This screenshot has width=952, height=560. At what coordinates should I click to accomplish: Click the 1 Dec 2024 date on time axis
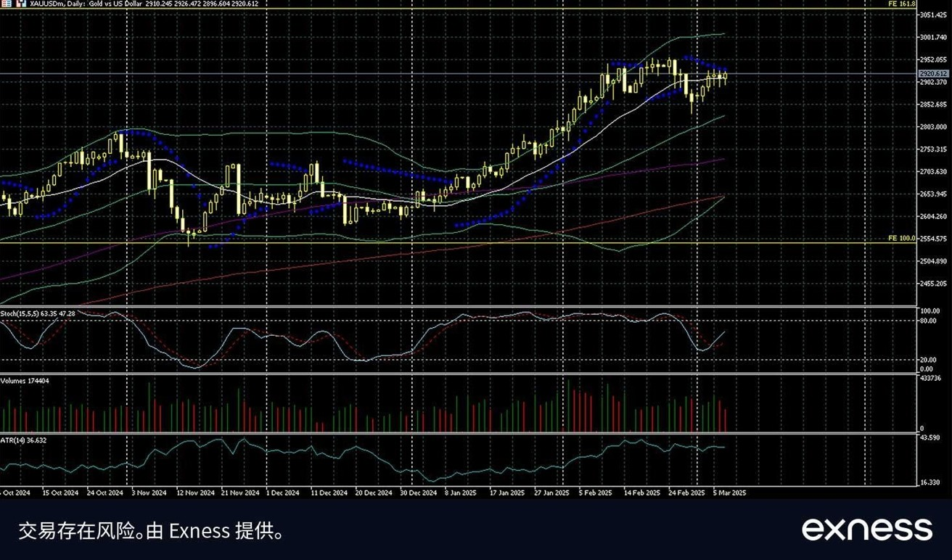pos(282,493)
